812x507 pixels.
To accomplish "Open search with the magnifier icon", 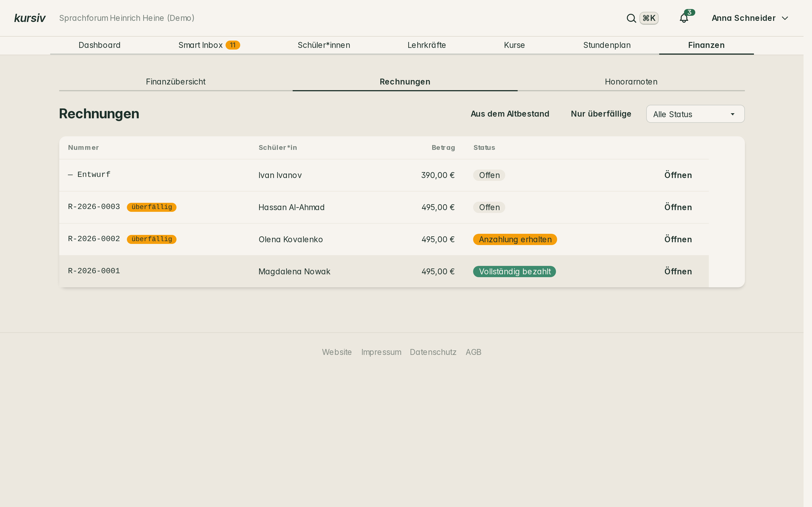I will (x=631, y=18).
